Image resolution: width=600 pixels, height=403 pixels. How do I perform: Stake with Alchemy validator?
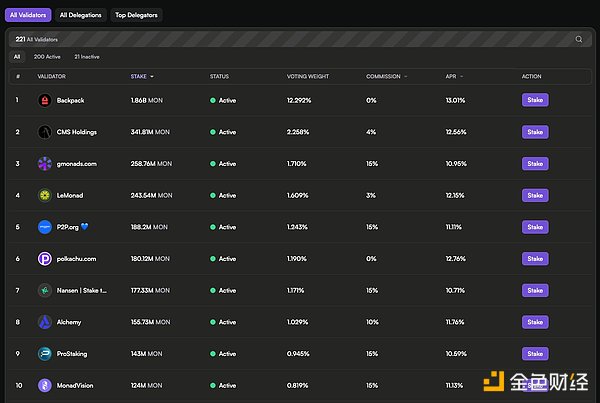535,322
